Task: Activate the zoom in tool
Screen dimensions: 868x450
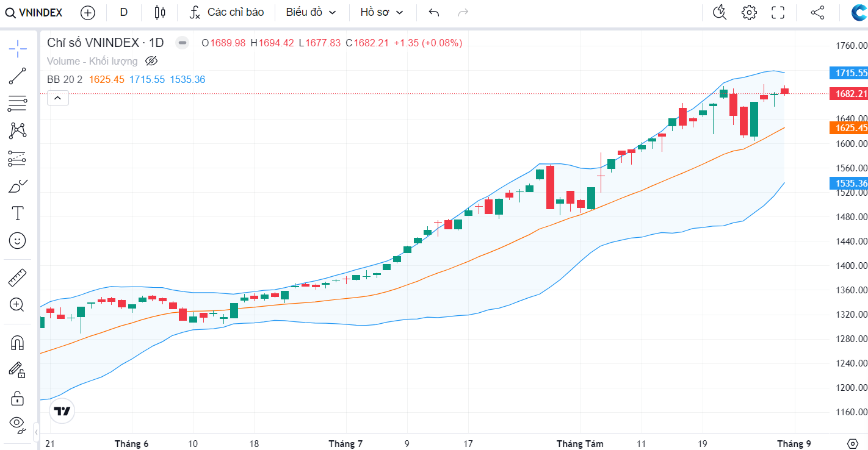Action: click(18, 304)
